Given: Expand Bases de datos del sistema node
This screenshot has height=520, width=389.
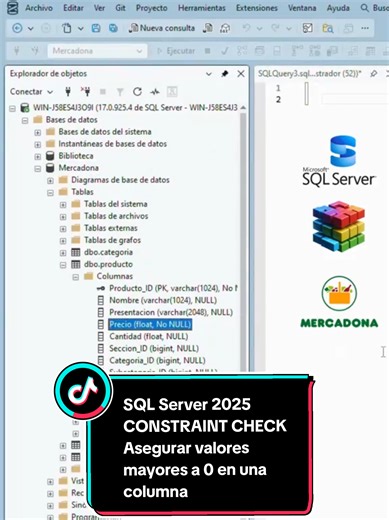Looking at the screenshot, I should point(38,133).
